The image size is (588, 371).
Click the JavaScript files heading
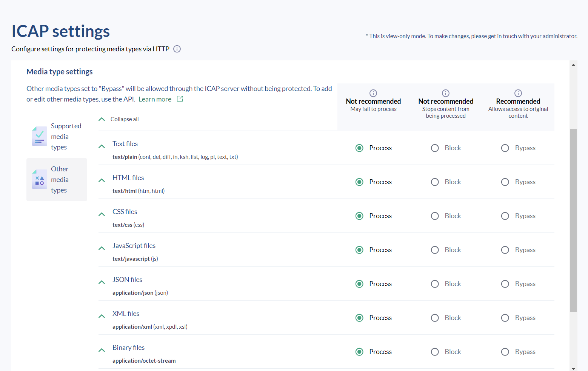pyautogui.click(x=134, y=246)
